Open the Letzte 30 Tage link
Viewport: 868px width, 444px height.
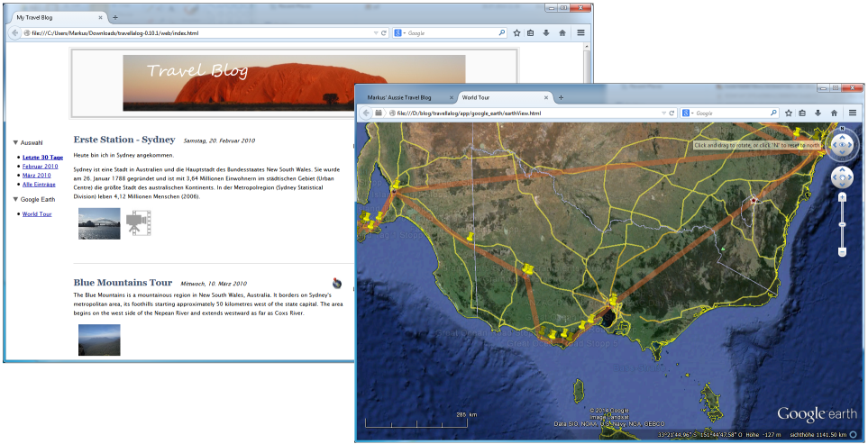(42, 157)
